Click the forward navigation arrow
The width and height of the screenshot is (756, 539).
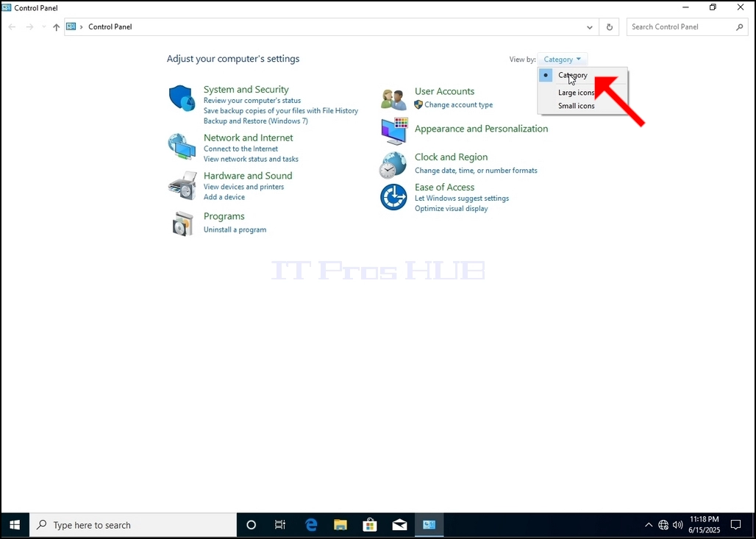(30, 27)
